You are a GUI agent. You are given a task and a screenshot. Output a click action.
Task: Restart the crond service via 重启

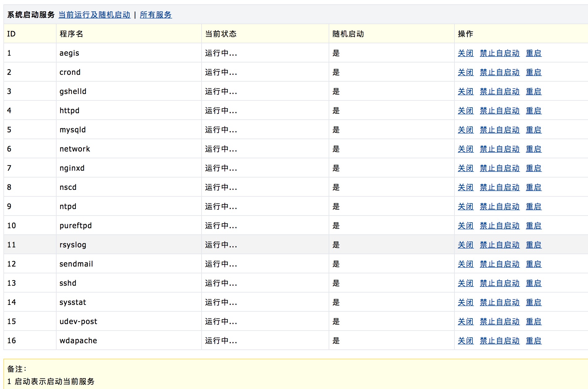point(534,72)
